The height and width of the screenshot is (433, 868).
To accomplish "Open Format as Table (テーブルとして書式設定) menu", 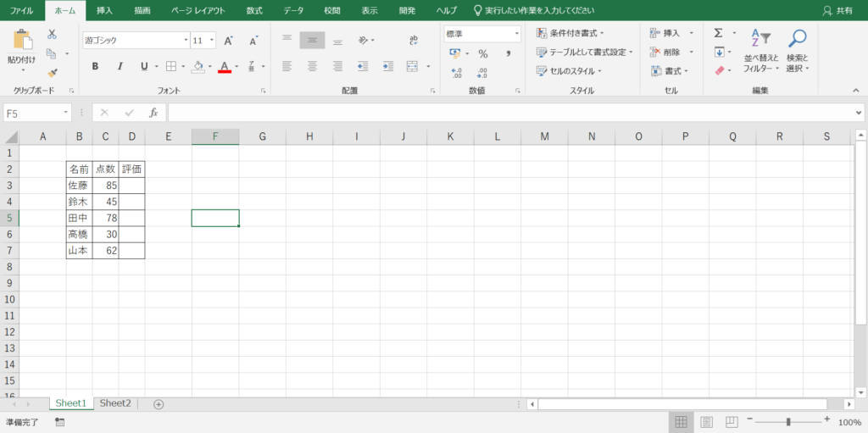I will pyautogui.click(x=585, y=52).
